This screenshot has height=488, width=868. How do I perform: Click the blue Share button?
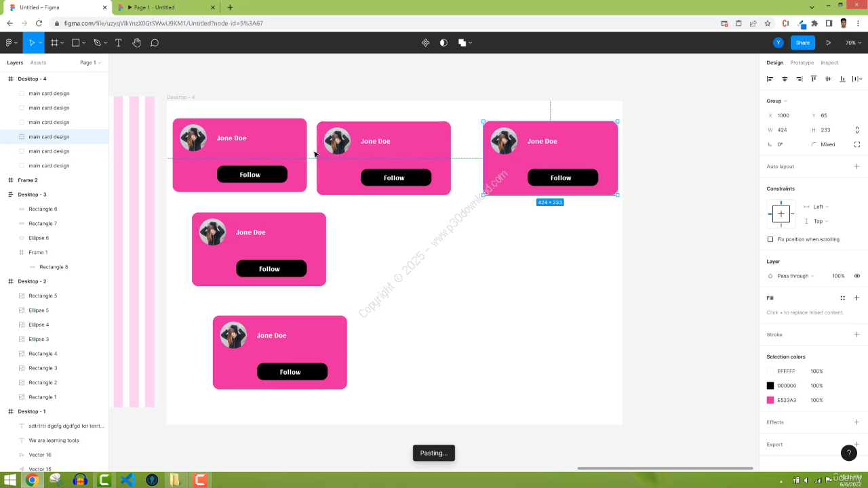[x=802, y=43]
